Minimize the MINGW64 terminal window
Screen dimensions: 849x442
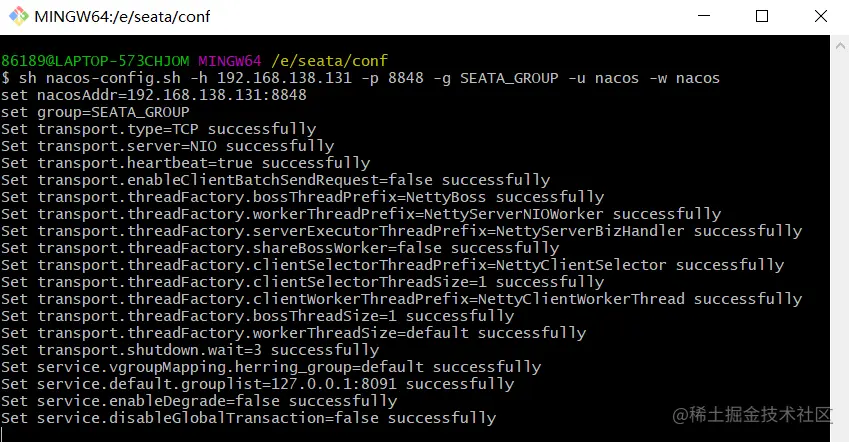[704, 16]
